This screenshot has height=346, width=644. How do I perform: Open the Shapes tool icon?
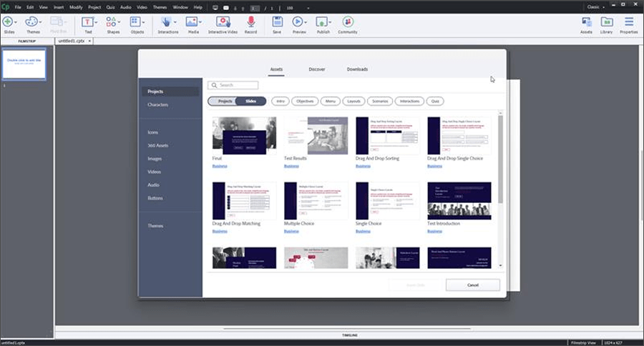point(111,21)
